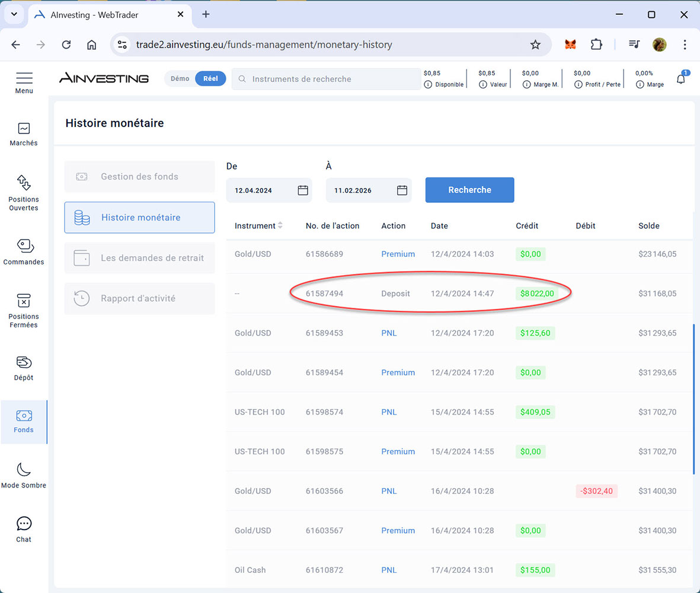Open Commandes tag icon in sidebar
The height and width of the screenshot is (593, 700).
(24, 246)
